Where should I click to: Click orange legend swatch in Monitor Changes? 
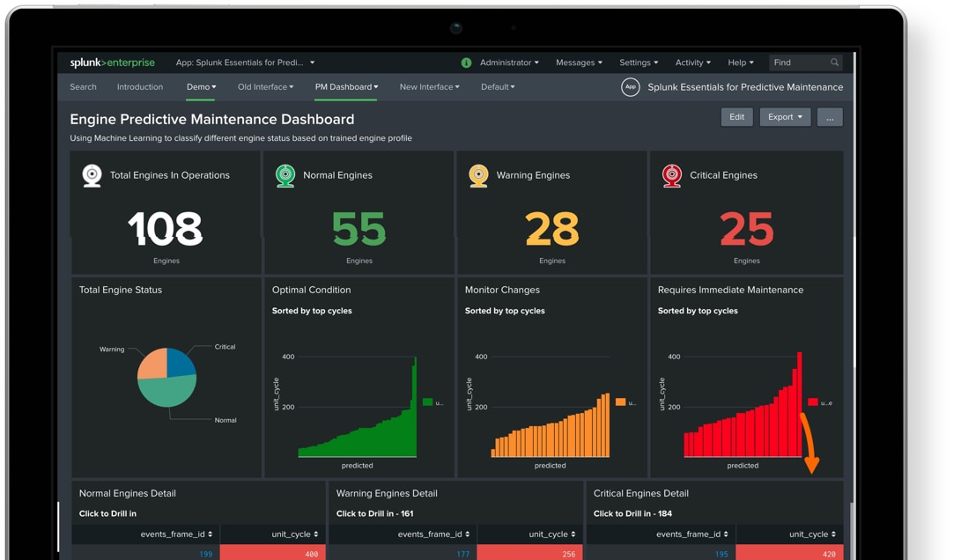pyautogui.click(x=621, y=402)
